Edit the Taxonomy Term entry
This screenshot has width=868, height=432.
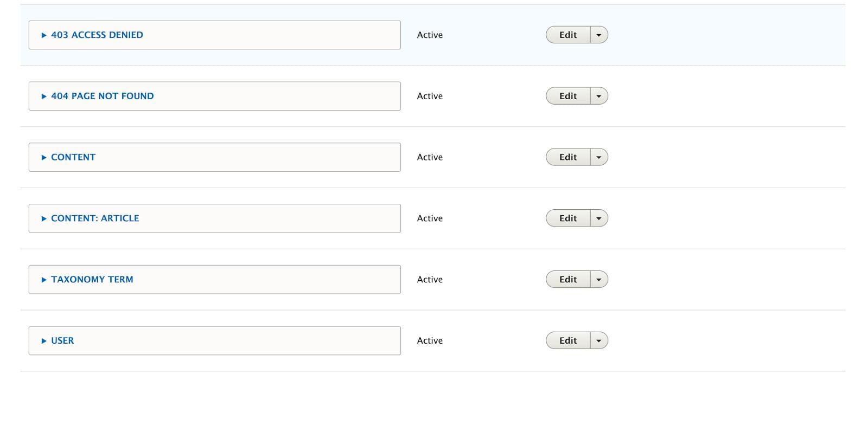[568, 280]
